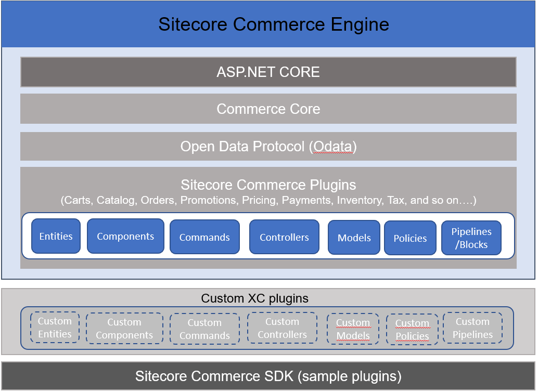
Task: Click the Custom Commands dashed box
Action: click(x=204, y=329)
